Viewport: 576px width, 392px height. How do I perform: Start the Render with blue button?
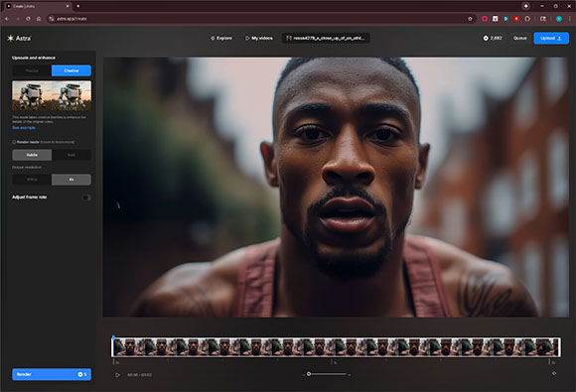tap(52, 374)
